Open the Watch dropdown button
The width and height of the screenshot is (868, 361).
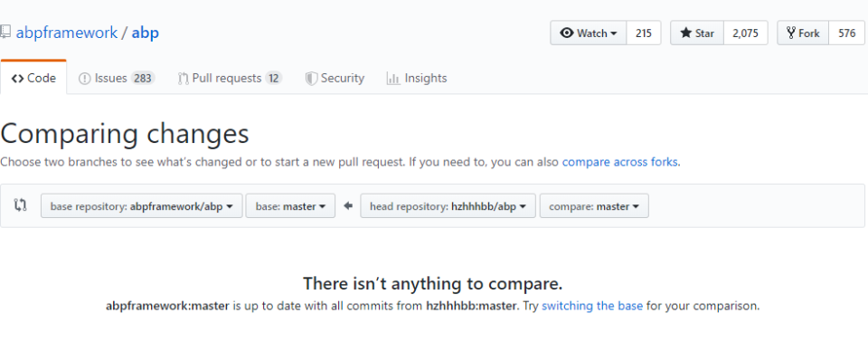[589, 33]
